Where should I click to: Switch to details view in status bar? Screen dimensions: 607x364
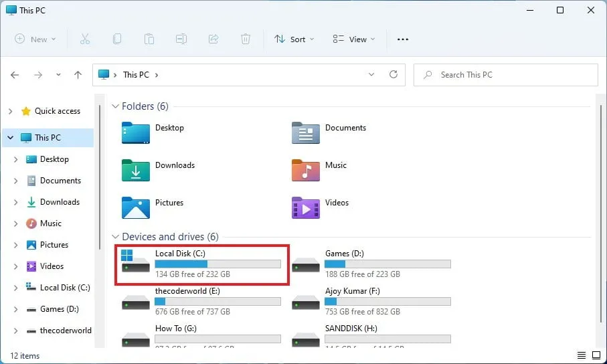pyautogui.click(x=581, y=355)
